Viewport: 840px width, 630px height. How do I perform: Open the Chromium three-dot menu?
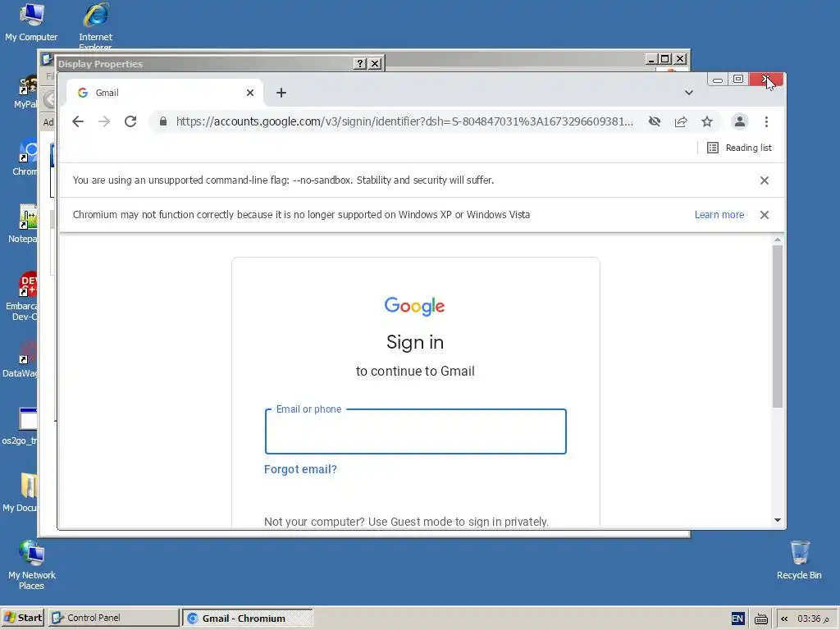[x=767, y=121]
